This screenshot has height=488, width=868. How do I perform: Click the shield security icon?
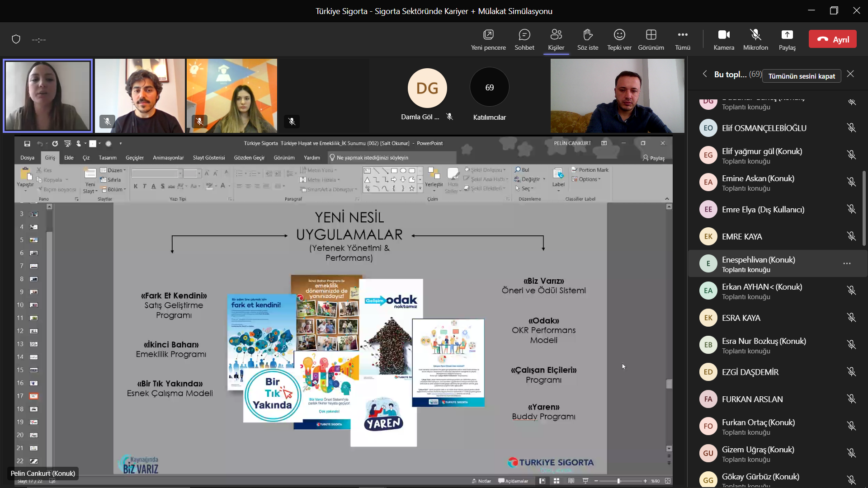pos(16,39)
